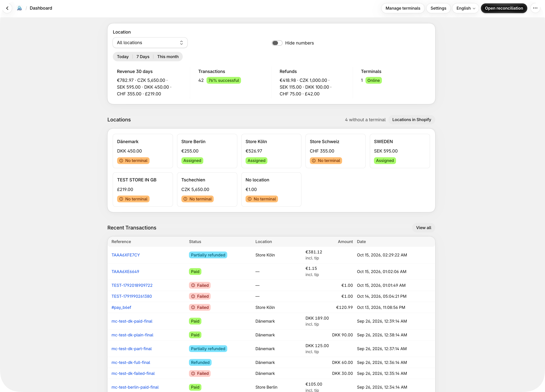Open transaction TEST-1791990261380
Viewport: 545px width, 392px height.
point(132,296)
